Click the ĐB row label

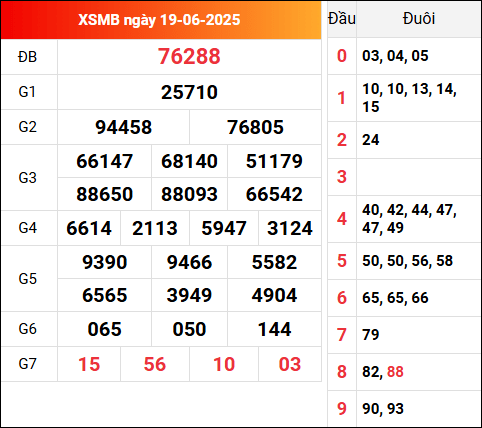coord(27,57)
